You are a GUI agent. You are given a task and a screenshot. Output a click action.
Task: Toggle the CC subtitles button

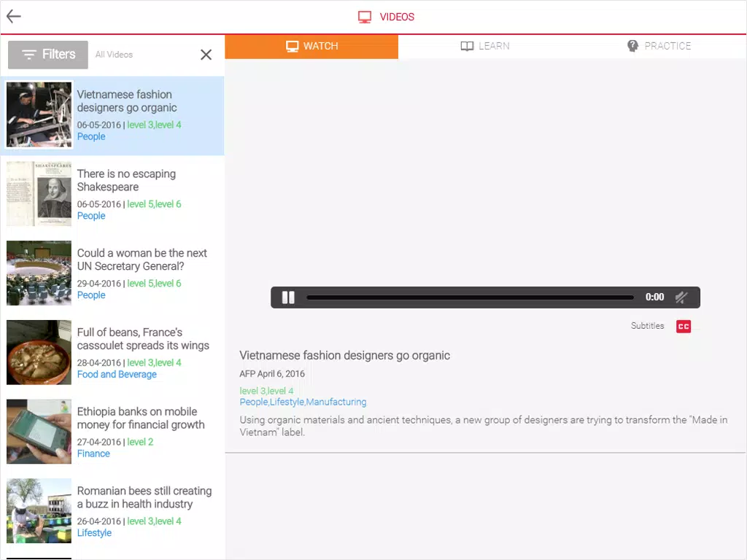point(683,326)
